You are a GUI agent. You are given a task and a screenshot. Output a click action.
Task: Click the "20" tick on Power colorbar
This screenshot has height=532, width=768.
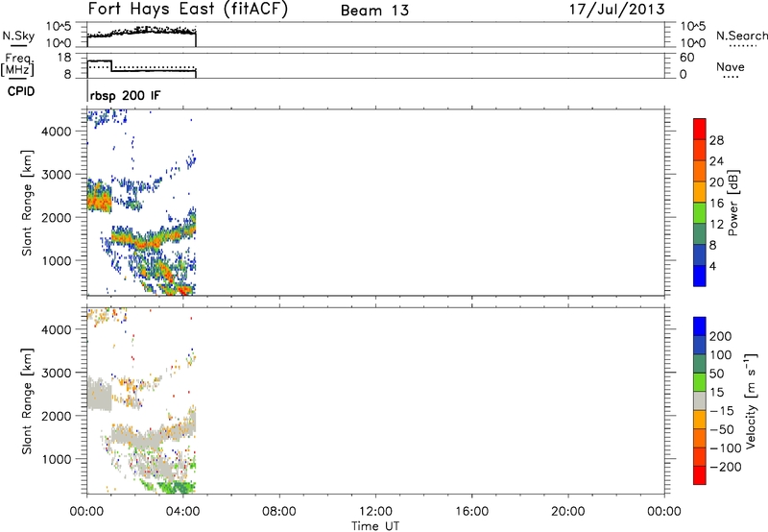(716, 182)
